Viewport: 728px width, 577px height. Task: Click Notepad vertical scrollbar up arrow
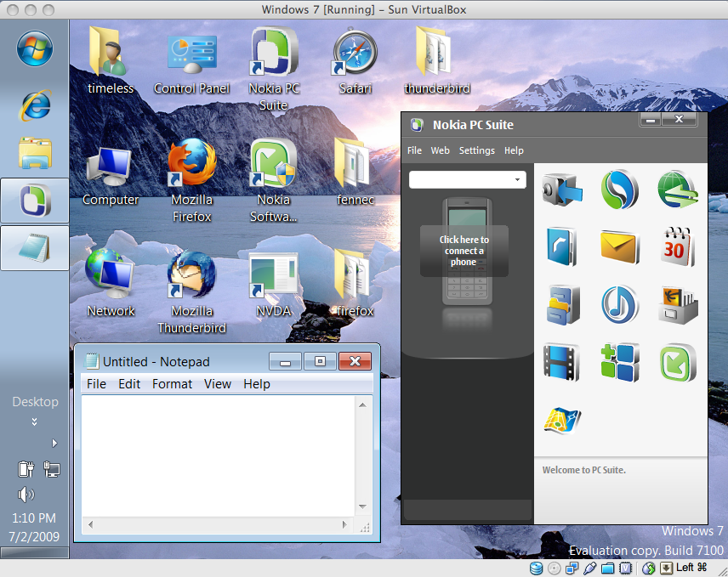pyautogui.click(x=362, y=405)
